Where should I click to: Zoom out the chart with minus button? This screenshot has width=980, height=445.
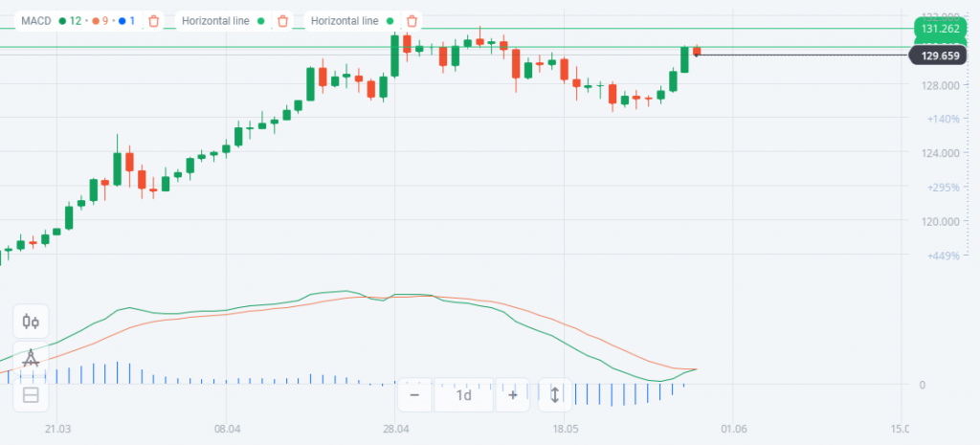click(x=414, y=394)
